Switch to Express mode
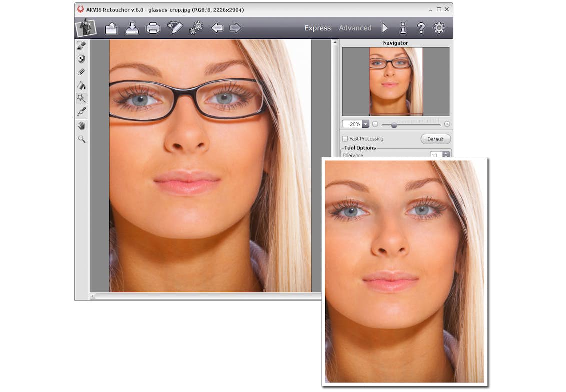This screenshot has height=392, width=566. tap(317, 28)
